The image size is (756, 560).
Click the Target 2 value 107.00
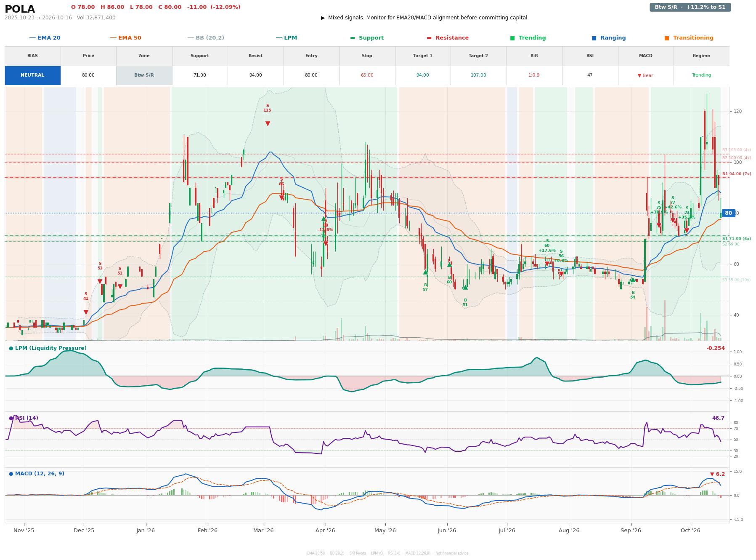(x=478, y=75)
